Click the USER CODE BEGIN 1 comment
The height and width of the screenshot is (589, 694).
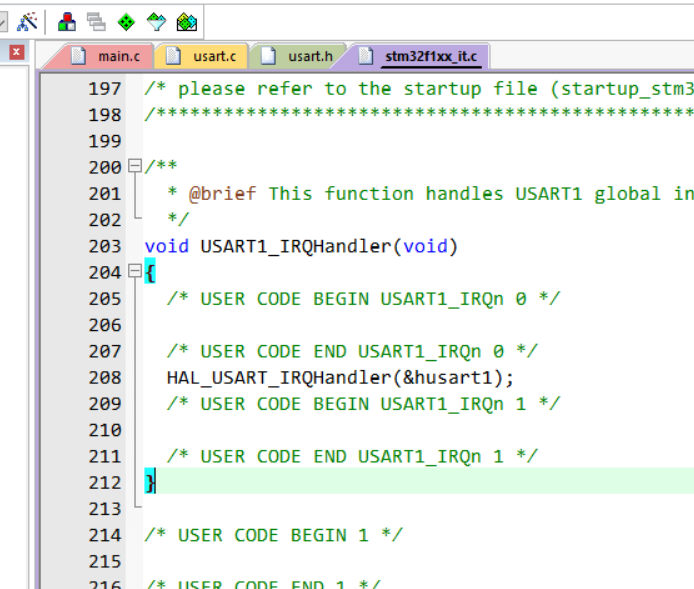[274, 535]
